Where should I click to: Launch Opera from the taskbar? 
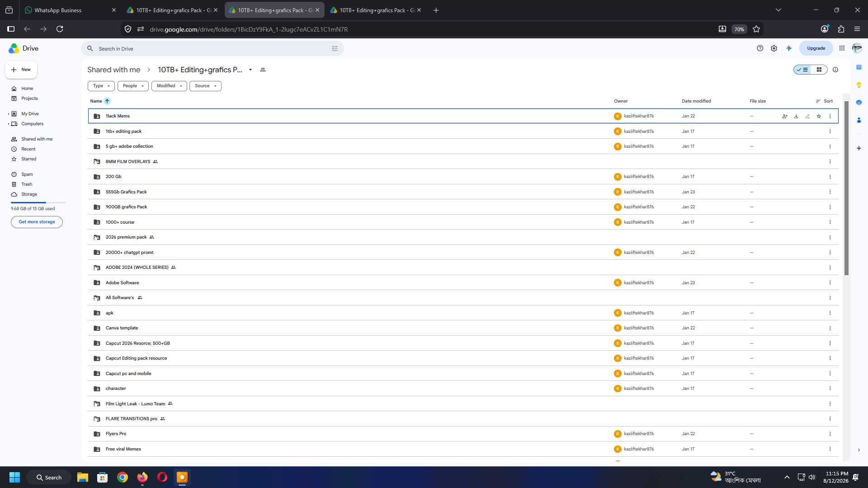tap(162, 477)
